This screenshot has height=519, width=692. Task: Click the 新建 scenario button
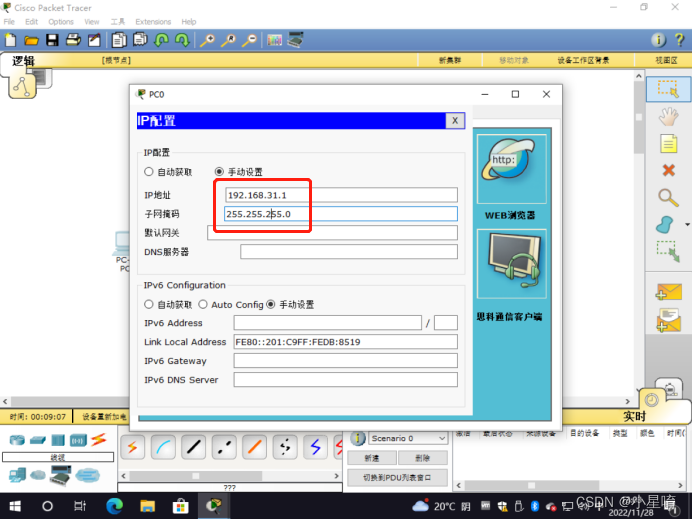[372, 458]
